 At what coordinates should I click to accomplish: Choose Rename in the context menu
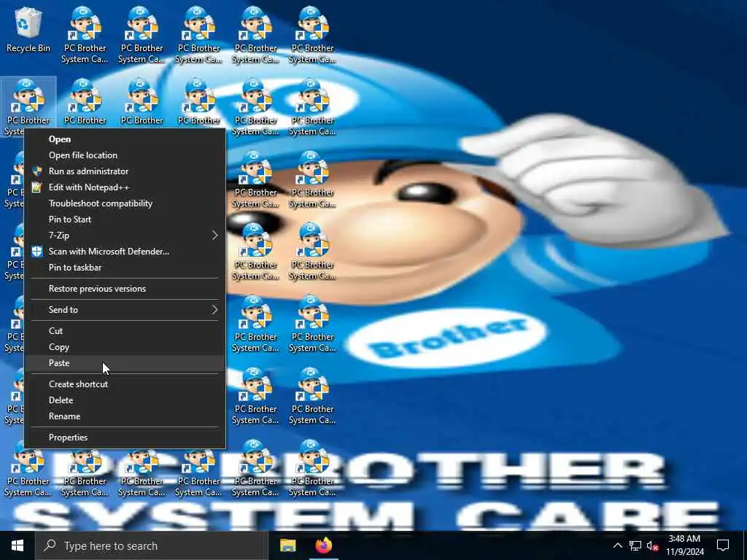(x=124, y=416)
